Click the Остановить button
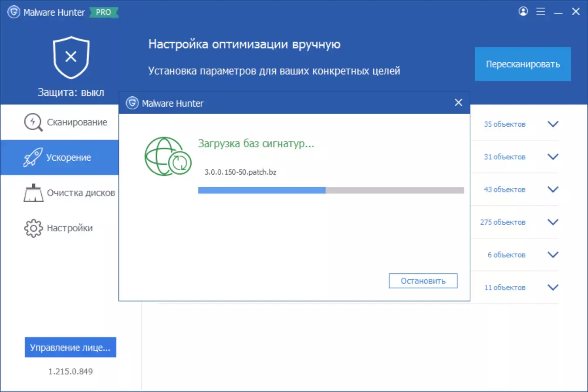This screenshot has width=588, height=392. pos(423,281)
